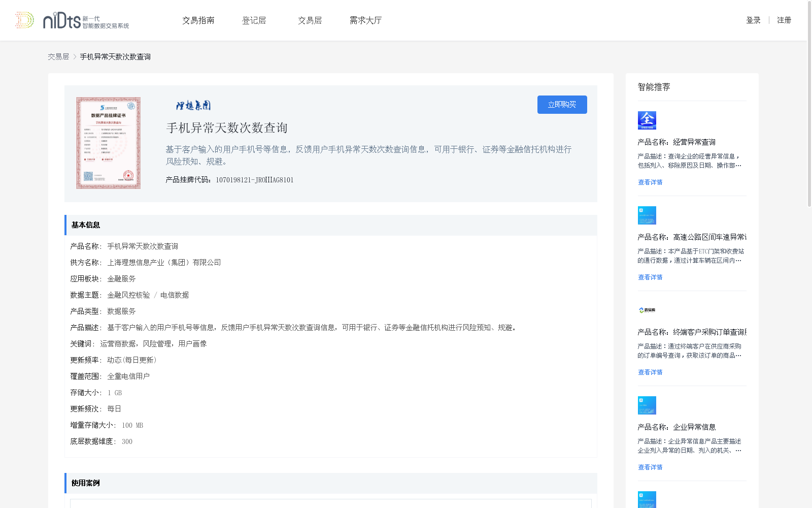Screen dimensions: 812x508
Task: Open the 登记层 menu
Action: (254, 20)
